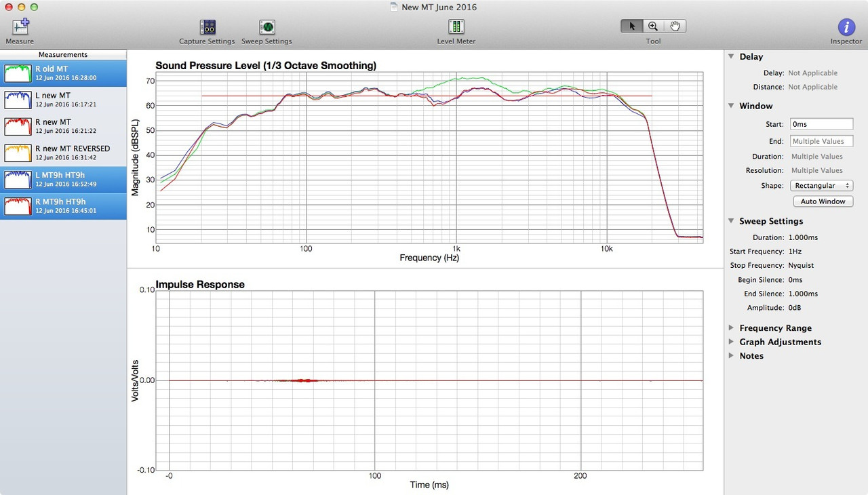Screen dimensions: 868x495
Task: Expand the Frequency Range section
Action: point(732,328)
